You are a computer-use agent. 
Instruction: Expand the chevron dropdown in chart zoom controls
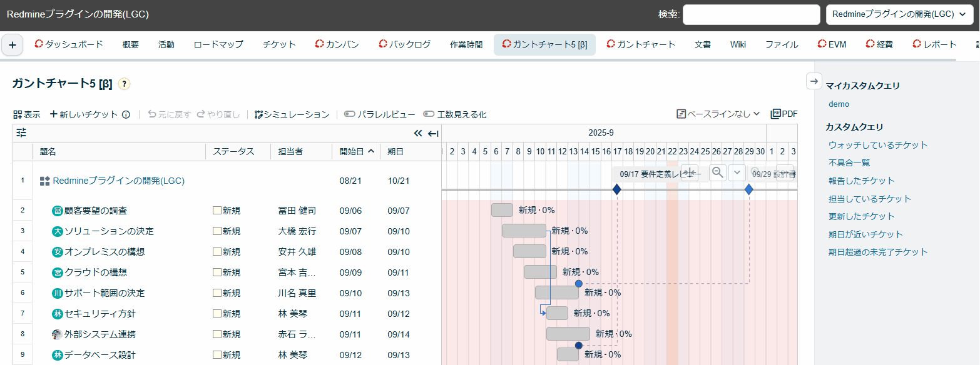[x=737, y=173]
